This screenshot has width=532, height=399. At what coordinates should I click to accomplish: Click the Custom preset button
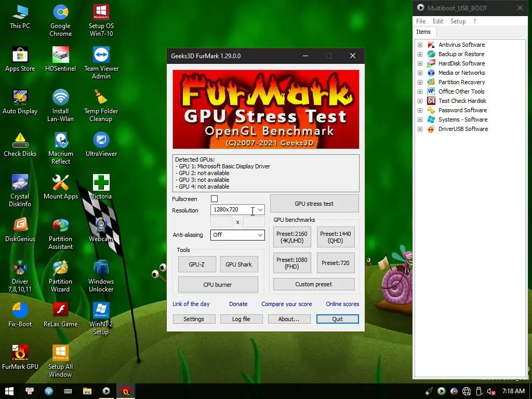pyautogui.click(x=314, y=284)
